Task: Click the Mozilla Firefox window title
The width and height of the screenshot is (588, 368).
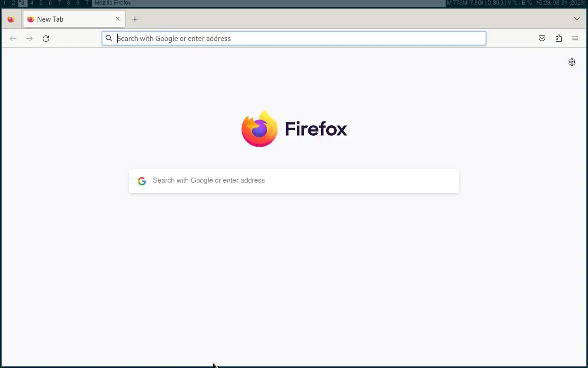Action: 113,3
